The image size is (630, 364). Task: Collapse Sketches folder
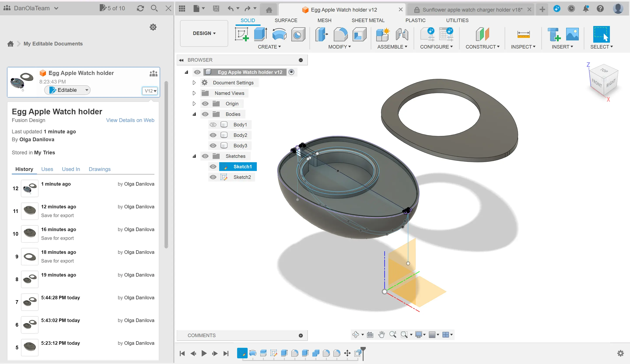[x=194, y=156]
